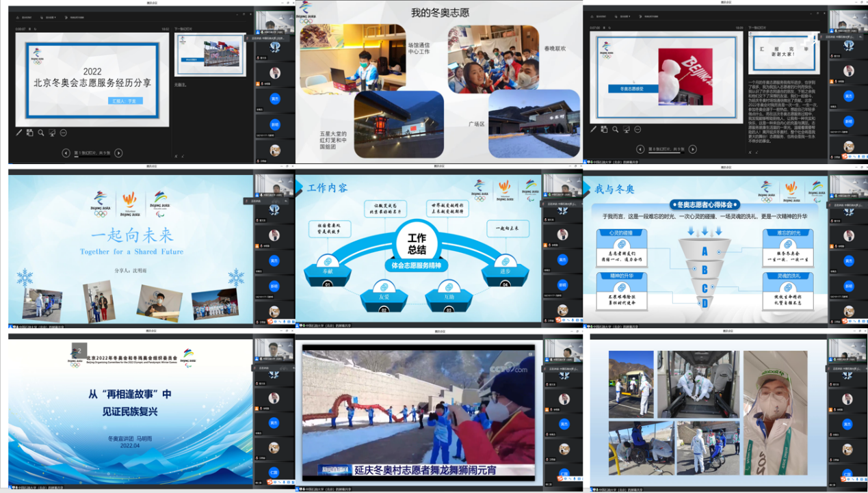The image size is (868, 493).
Task: Select the pen tool beside slide 1 of 9
Action: [19, 133]
